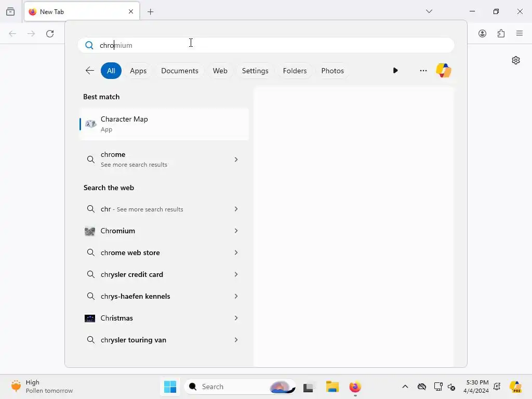Open Firefox account icon
This screenshot has width=532, height=399.
coord(482,33)
